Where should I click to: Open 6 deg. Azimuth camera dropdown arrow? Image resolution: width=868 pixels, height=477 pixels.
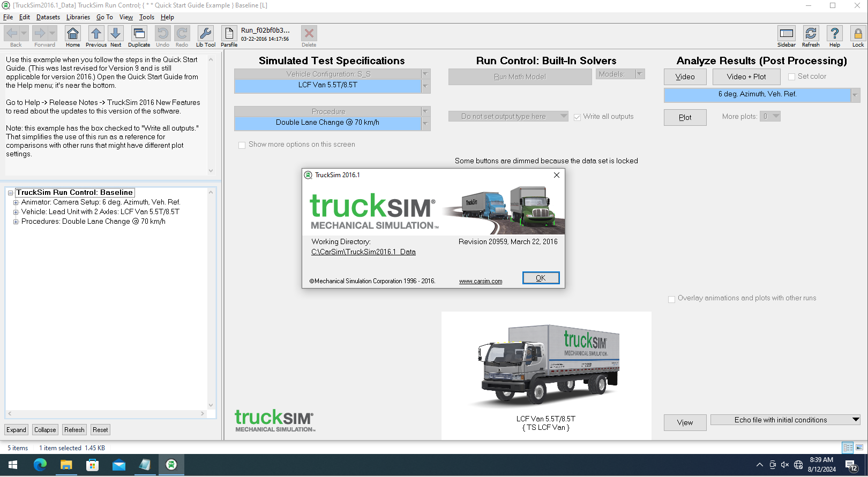[x=855, y=95]
